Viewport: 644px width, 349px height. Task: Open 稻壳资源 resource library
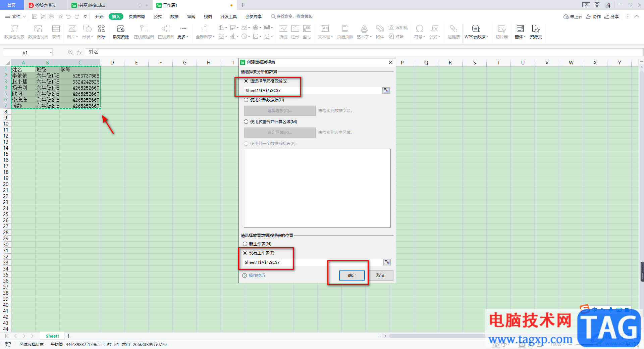point(121,32)
